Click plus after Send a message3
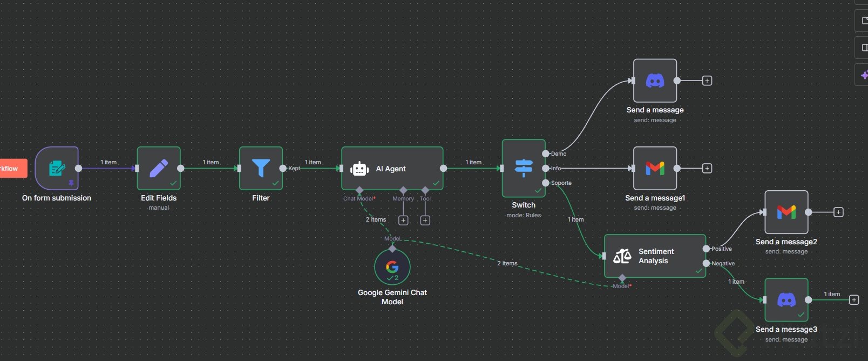 pos(854,300)
